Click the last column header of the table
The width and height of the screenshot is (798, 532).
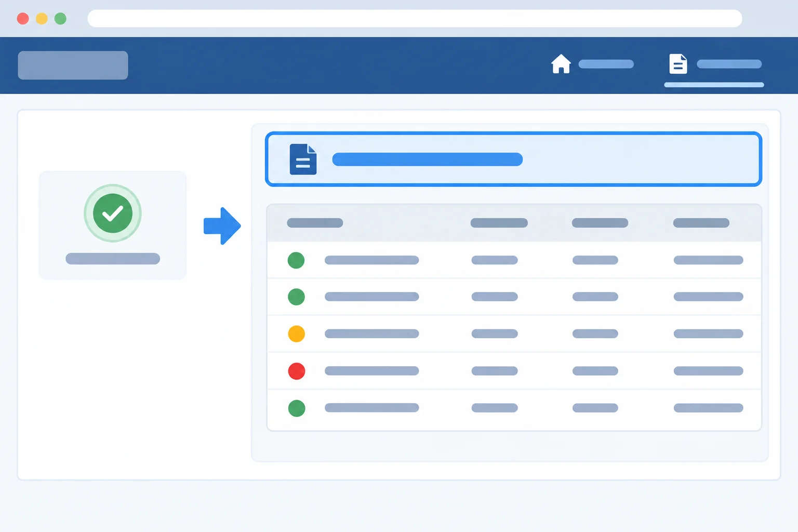[701, 223]
